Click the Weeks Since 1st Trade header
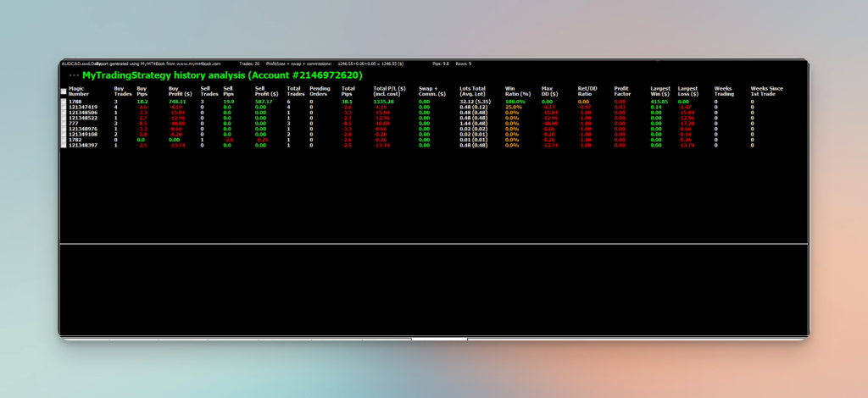Image resolution: width=868 pixels, height=398 pixels. [x=766, y=91]
